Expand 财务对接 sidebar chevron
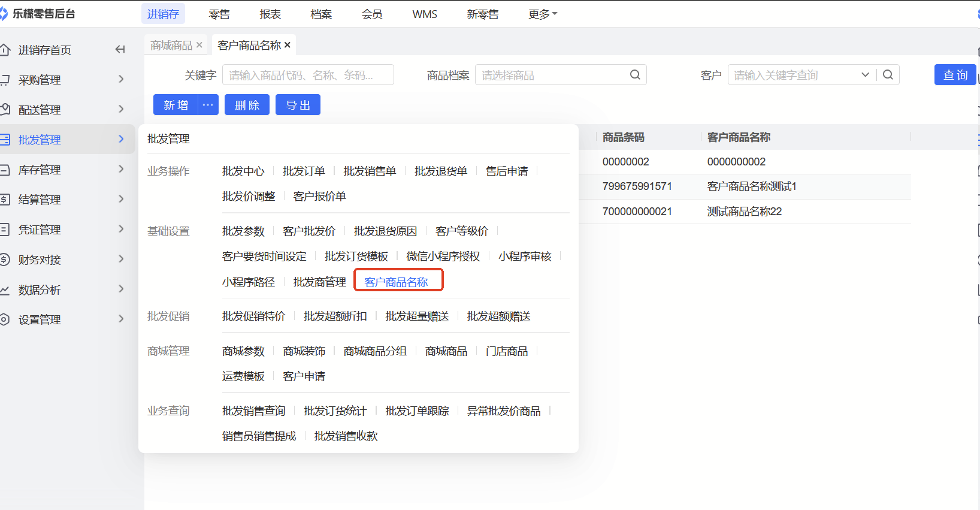Screen dimensions: 980x510 click(x=121, y=259)
